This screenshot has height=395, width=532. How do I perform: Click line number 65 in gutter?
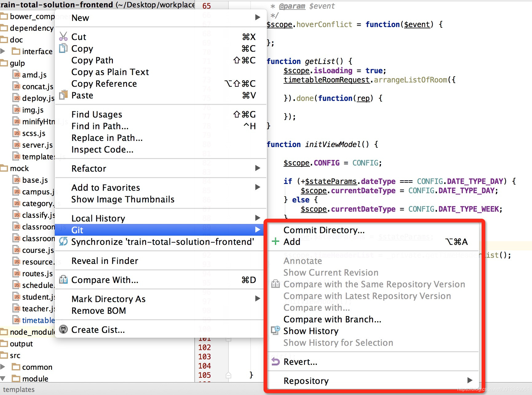tap(207, 6)
